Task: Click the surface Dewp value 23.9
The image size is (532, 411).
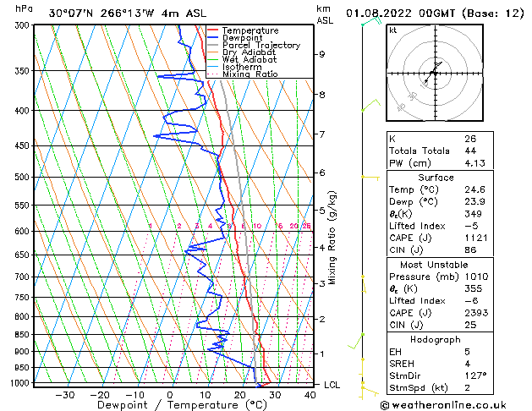Action: 475,202
